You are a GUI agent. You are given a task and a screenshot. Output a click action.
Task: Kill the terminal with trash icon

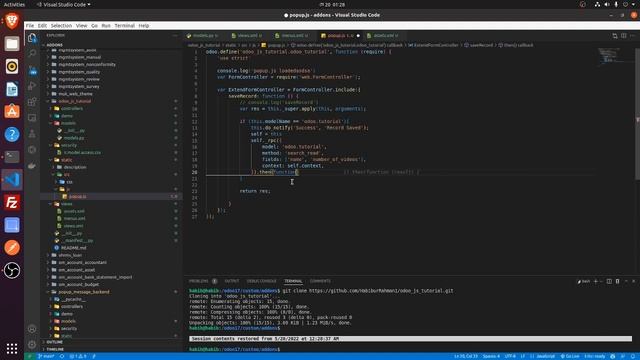pyautogui.click(x=618, y=281)
